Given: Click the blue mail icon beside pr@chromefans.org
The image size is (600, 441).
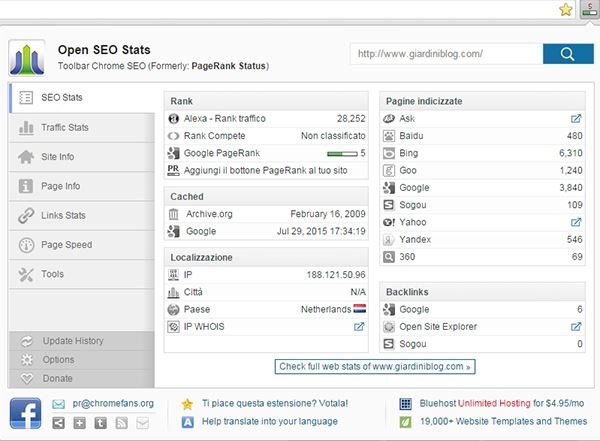Looking at the screenshot, I should coord(58,404).
